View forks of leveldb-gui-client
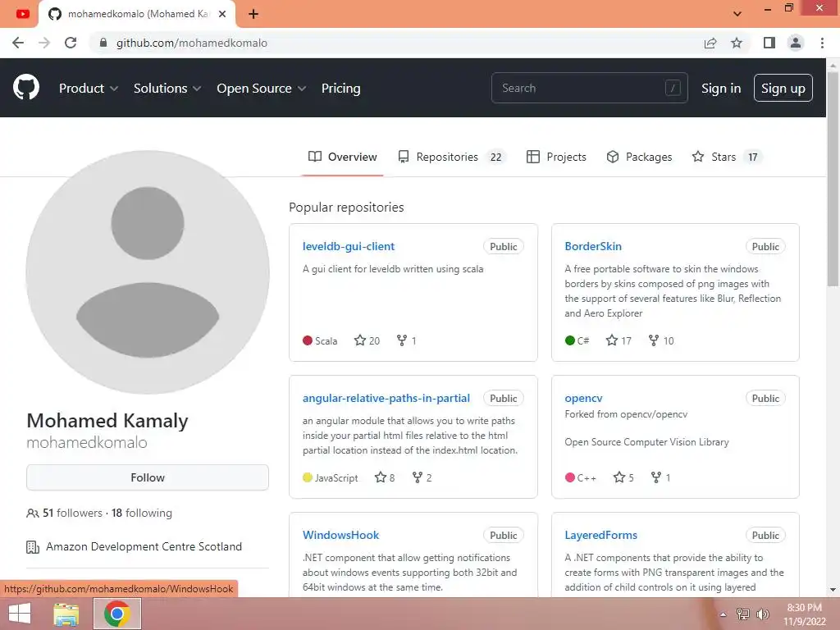 click(406, 340)
